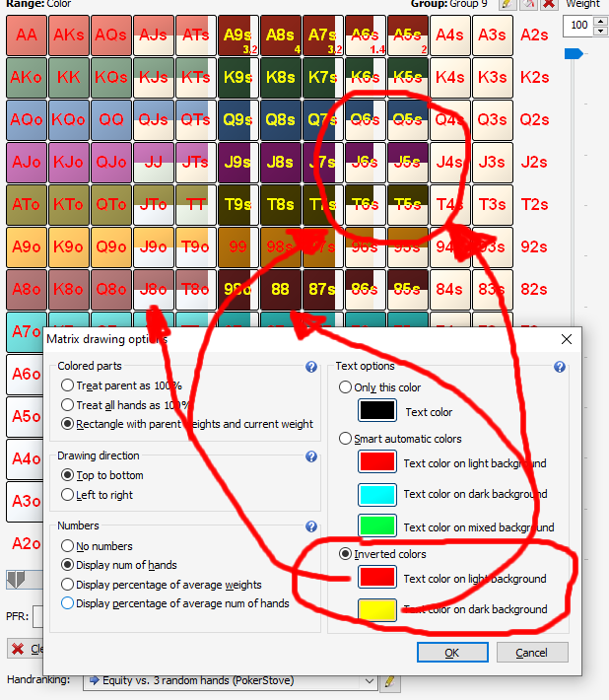Select Treat parent as 100% option
609x700 pixels.
click(121, 385)
